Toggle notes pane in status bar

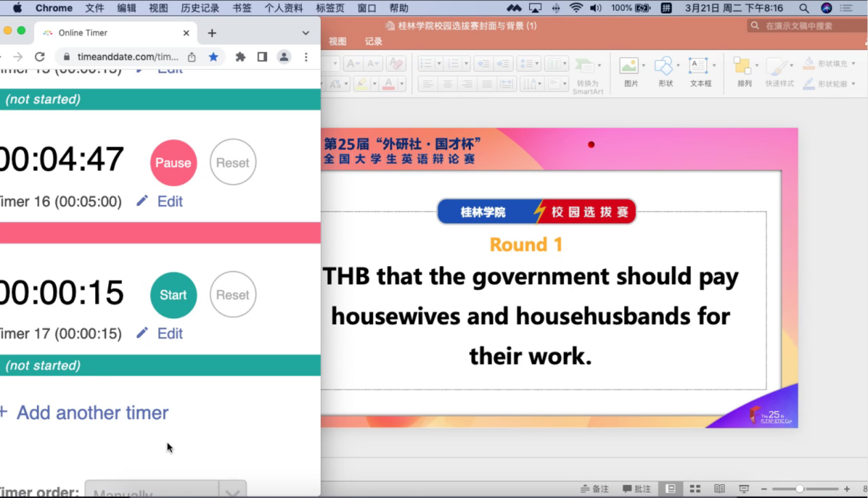tap(595, 488)
